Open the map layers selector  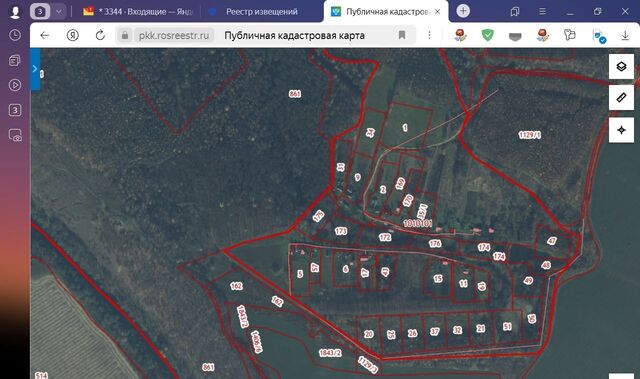pos(621,66)
